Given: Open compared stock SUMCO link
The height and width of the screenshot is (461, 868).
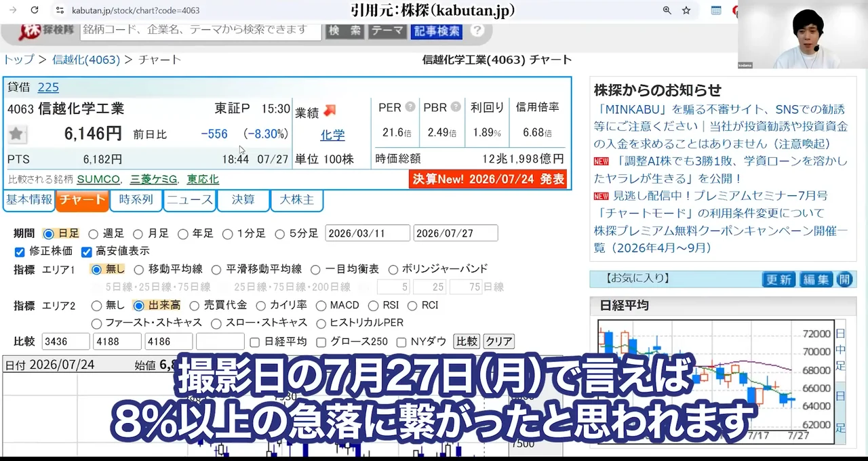Looking at the screenshot, I should [99, 179].
